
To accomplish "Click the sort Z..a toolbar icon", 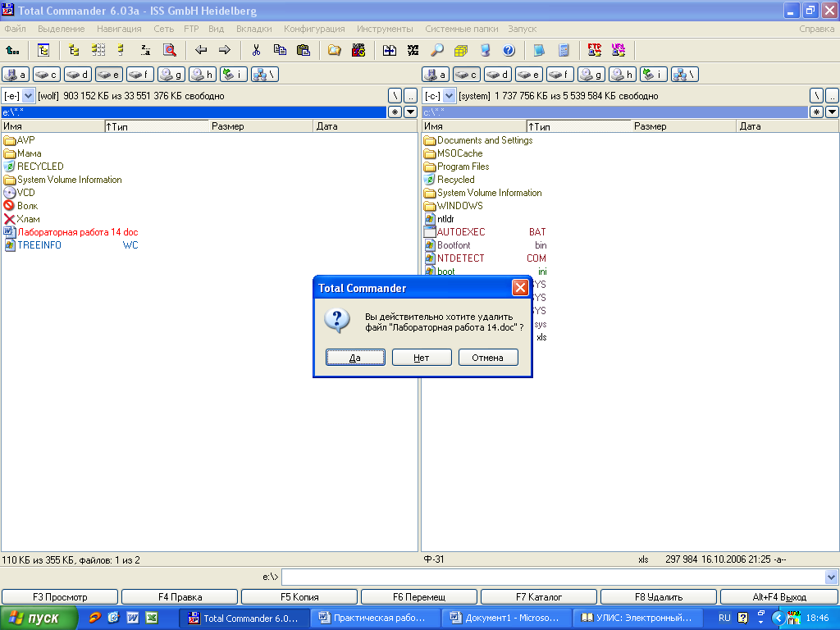I will [145, 50].
